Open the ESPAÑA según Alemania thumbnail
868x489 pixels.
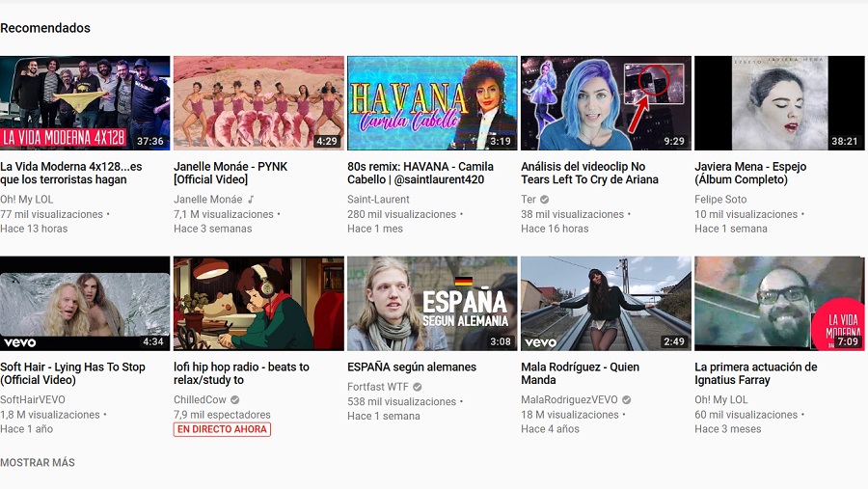[x=432, y=303]
